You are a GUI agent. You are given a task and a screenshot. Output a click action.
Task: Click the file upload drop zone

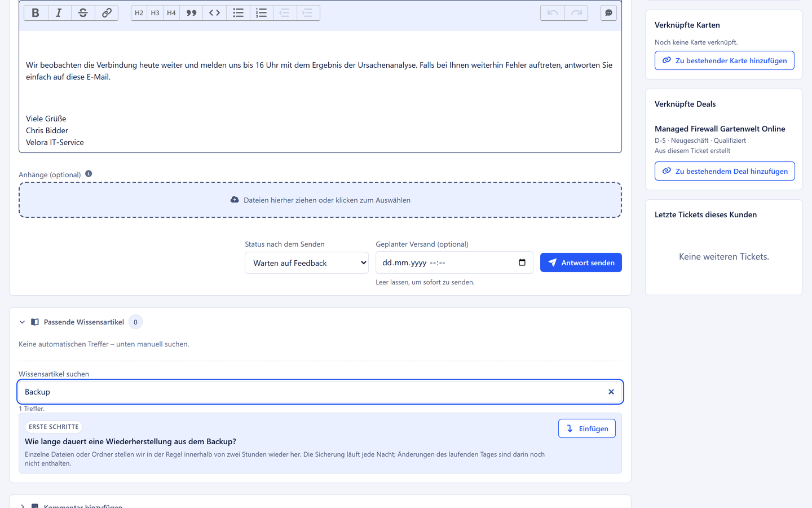point(320,200)
